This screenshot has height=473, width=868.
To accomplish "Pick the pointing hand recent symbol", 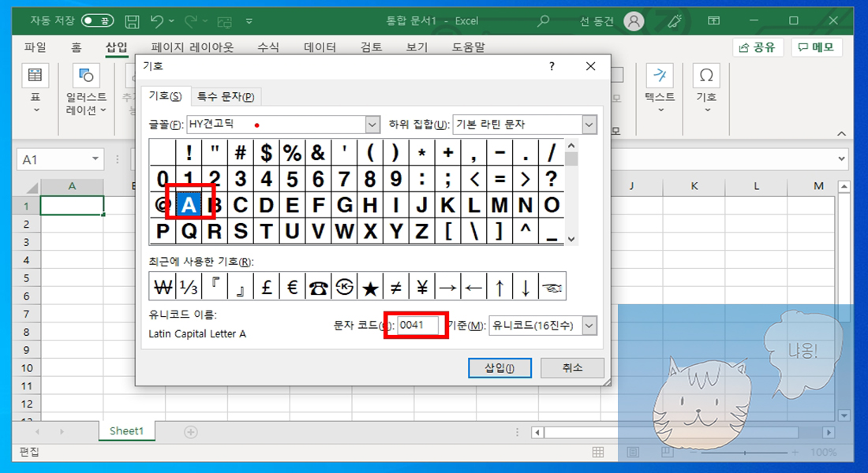I will 552,287.
